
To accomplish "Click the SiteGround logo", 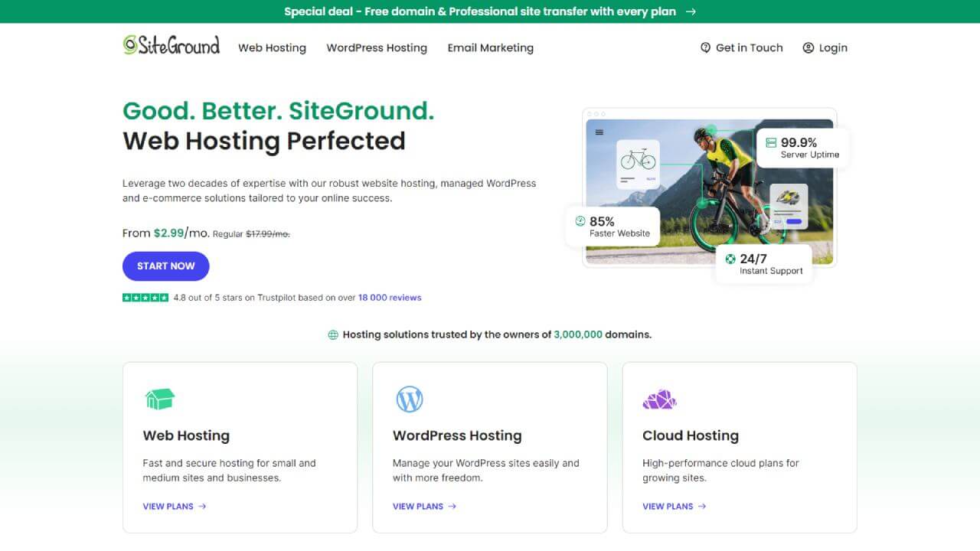I will (171, 45).
